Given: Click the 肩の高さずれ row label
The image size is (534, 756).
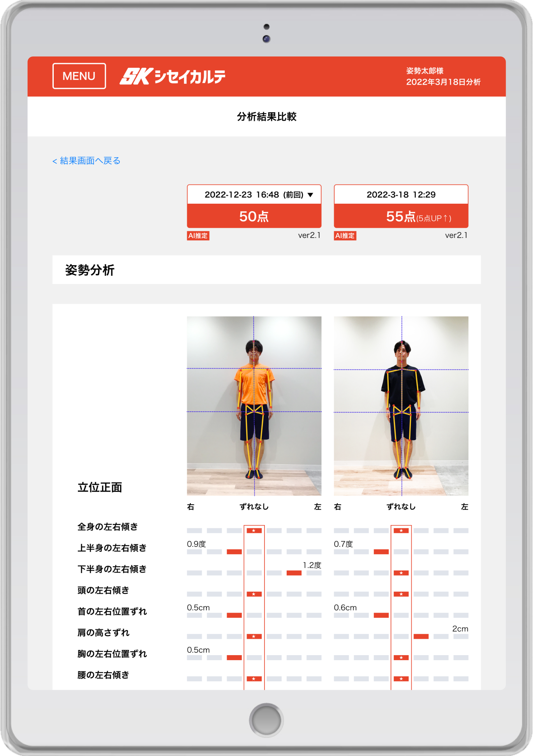Looking at the screenshot, I should point(103,633).
